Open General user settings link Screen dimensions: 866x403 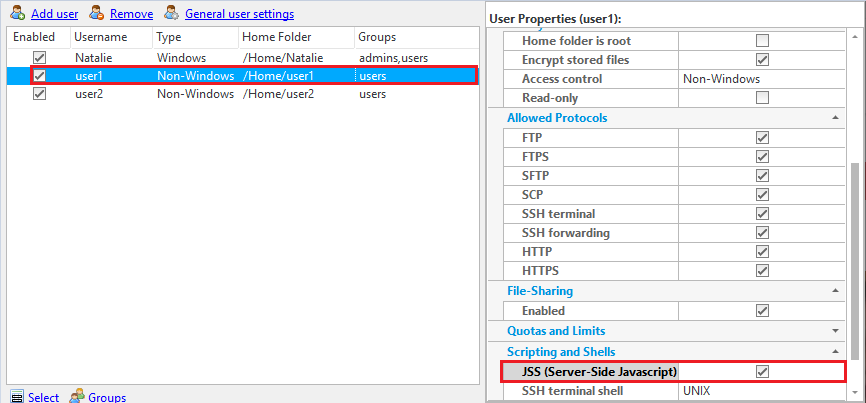(x=239, y=14)
